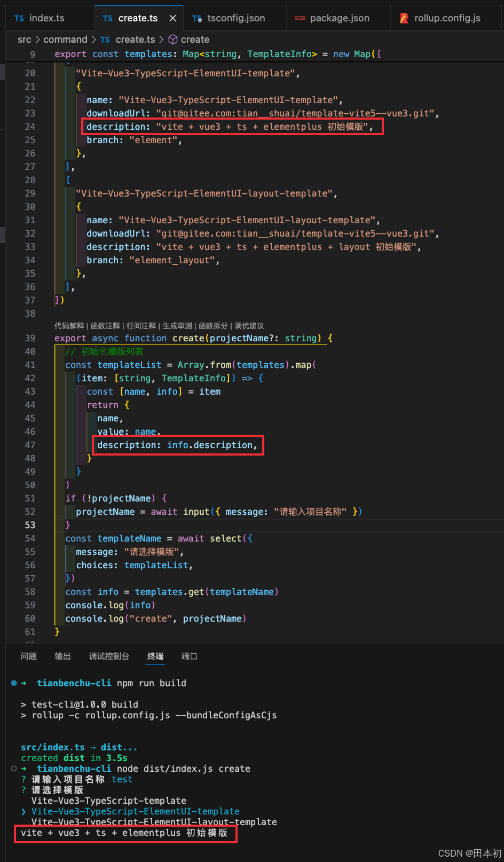Select the create.ts tab label
This screenshot has height=862, width=504.
click(138, 18)
